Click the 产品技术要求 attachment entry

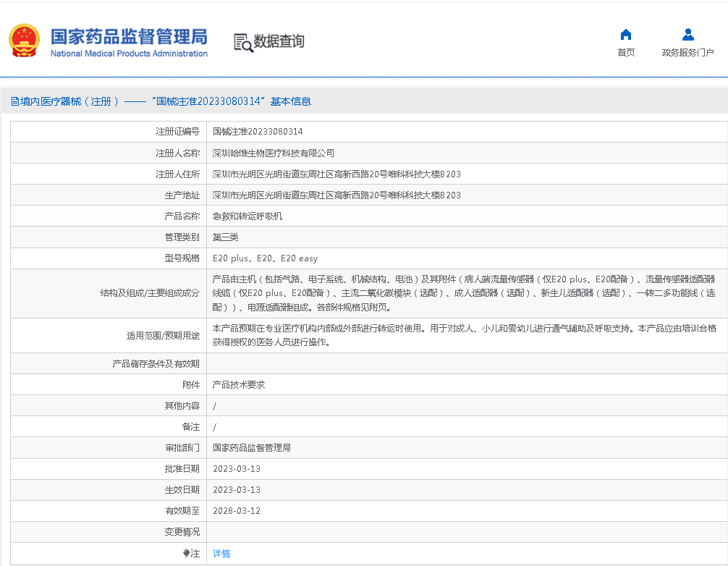coord(239,385)
